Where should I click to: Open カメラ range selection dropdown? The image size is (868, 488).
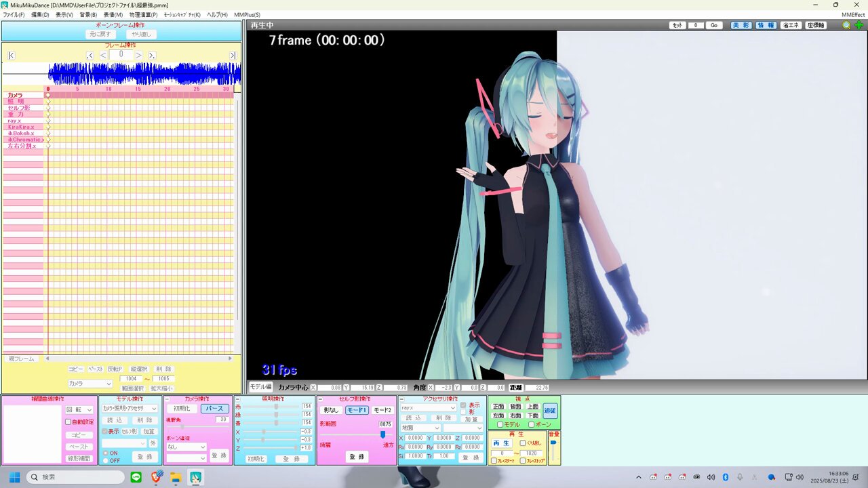[90, 384]
